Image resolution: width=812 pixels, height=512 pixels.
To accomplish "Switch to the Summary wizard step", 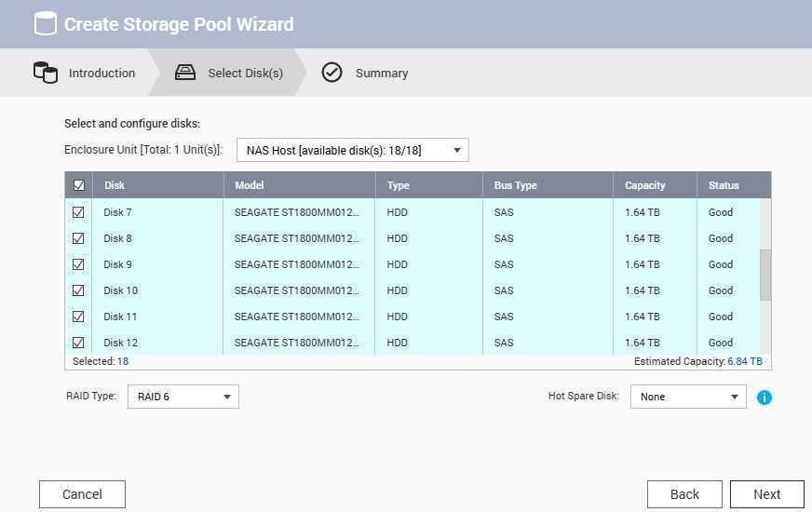I will coord(381,73).
